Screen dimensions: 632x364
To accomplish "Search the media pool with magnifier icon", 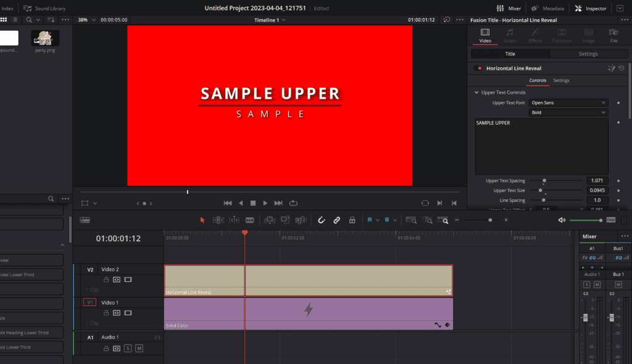I will [29, 20].
